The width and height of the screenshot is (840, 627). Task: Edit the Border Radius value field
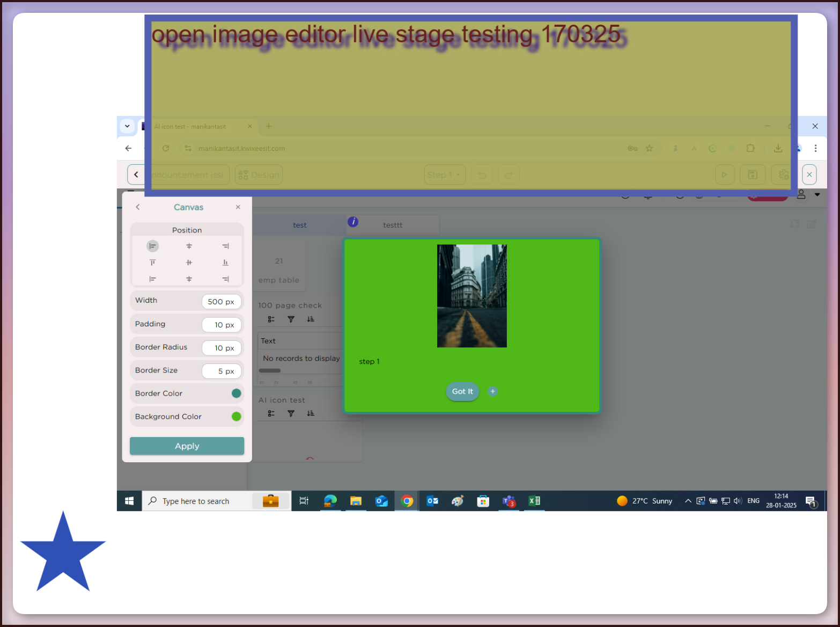(222, 348)
